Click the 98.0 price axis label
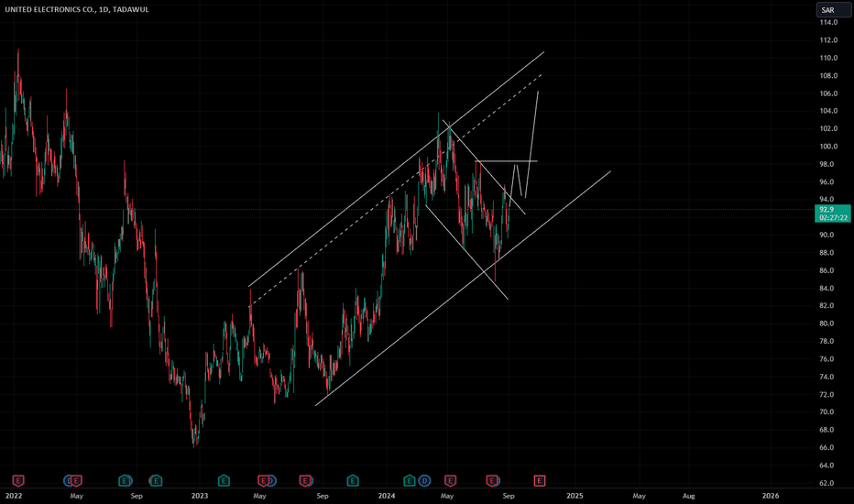854x504 pixels. point(827,164)
